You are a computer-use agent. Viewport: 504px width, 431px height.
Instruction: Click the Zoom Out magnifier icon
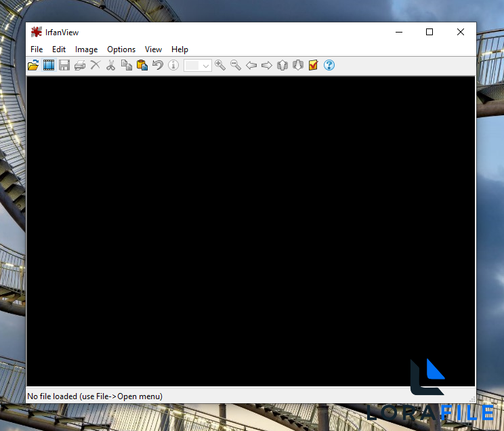click(236, 65)
